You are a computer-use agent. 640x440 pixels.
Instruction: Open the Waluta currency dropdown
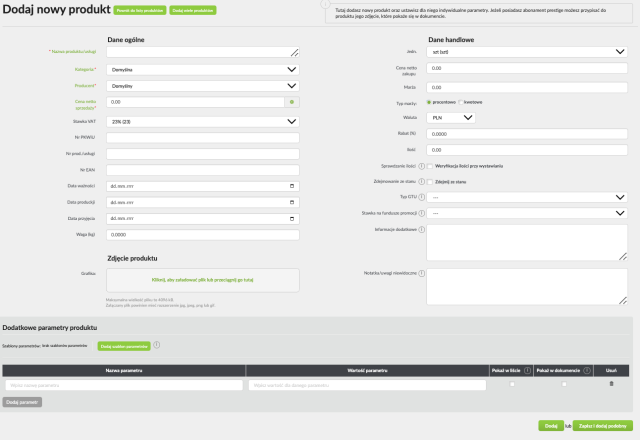[450, 117]
